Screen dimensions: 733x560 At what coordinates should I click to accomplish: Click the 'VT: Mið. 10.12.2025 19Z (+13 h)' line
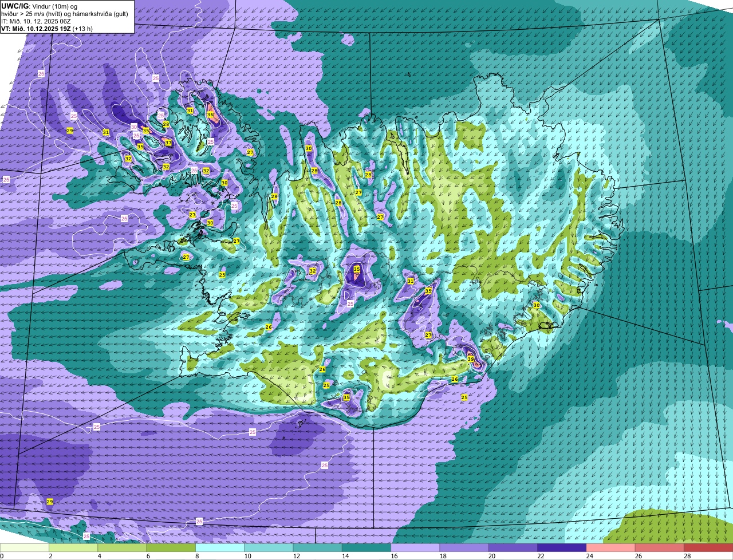[47, 28]
